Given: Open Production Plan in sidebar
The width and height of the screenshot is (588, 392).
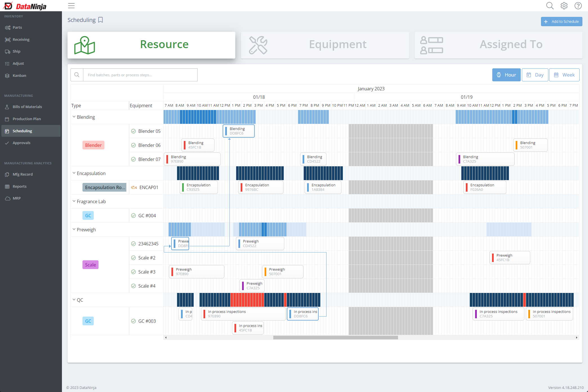Looking at the screenshot, I should pyautogui.click(x=26, y=119).
